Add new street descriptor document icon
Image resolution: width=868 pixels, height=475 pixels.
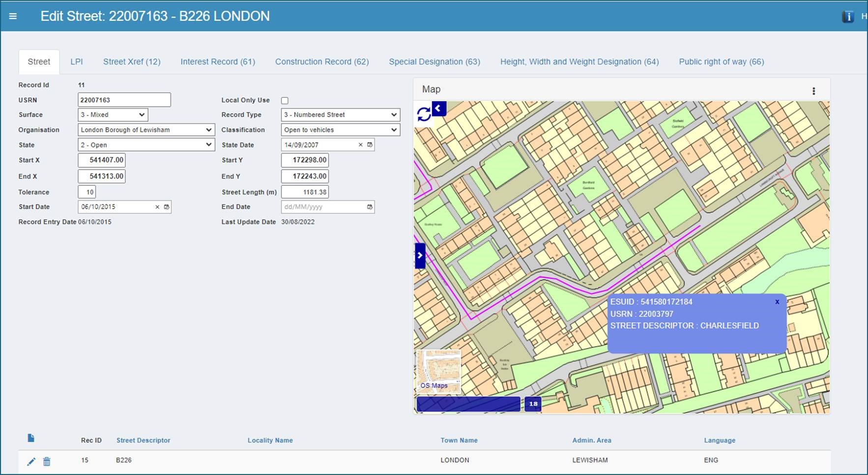pos(31,438)
